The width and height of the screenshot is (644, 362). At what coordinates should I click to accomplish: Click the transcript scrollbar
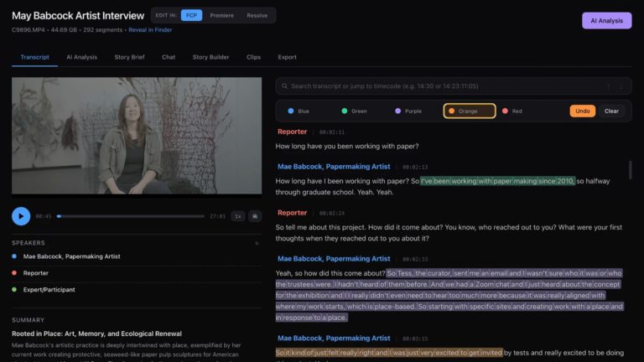(630, 169)
